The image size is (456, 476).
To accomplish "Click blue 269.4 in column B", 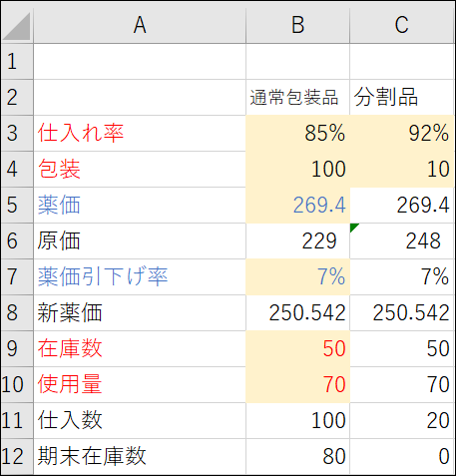I will pos(297,206).
